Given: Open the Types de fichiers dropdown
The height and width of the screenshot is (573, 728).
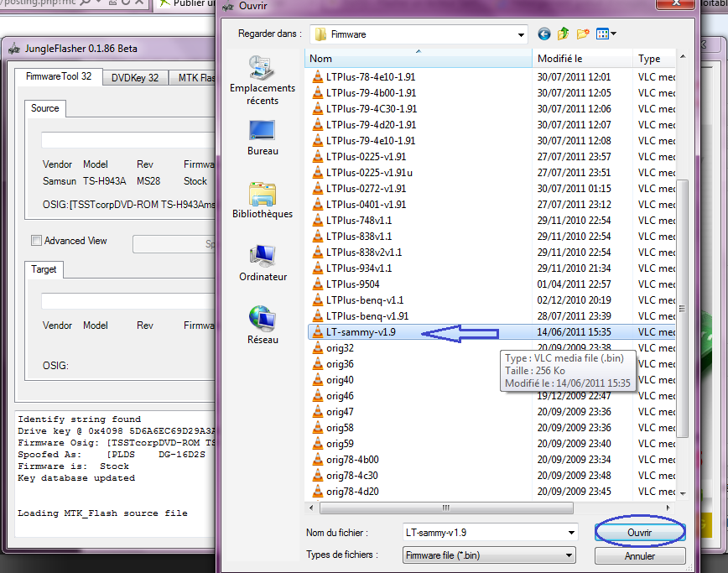Looking at the screenshot, I should click(569, 555).
